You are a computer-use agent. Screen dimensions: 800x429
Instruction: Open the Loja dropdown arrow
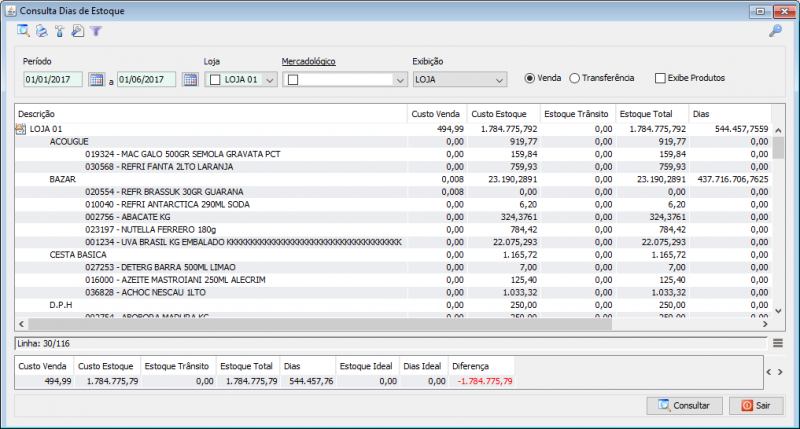(x=270, y=80)
